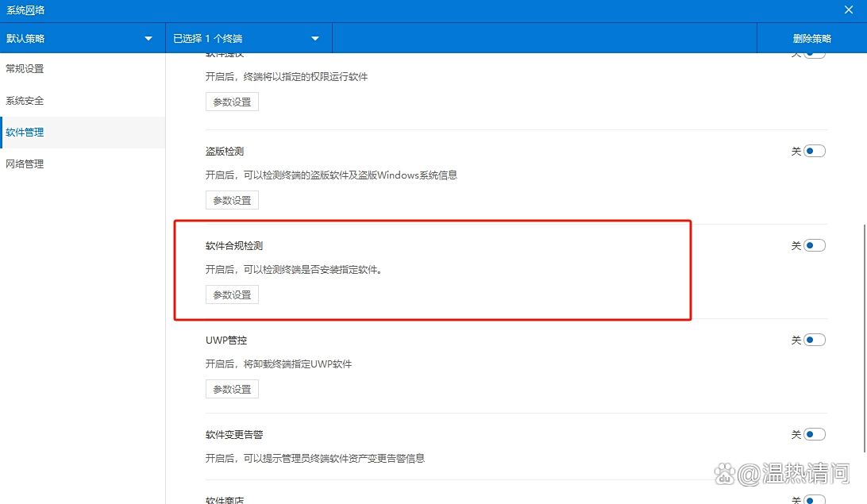Close the 系统网络 window with X

click(x=849, y=10)
